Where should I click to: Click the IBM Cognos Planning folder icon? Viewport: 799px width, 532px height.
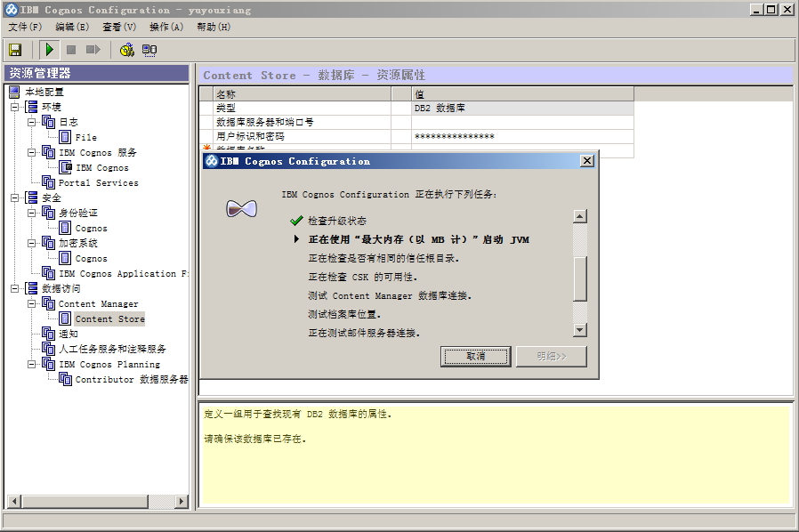pos(48,364)
